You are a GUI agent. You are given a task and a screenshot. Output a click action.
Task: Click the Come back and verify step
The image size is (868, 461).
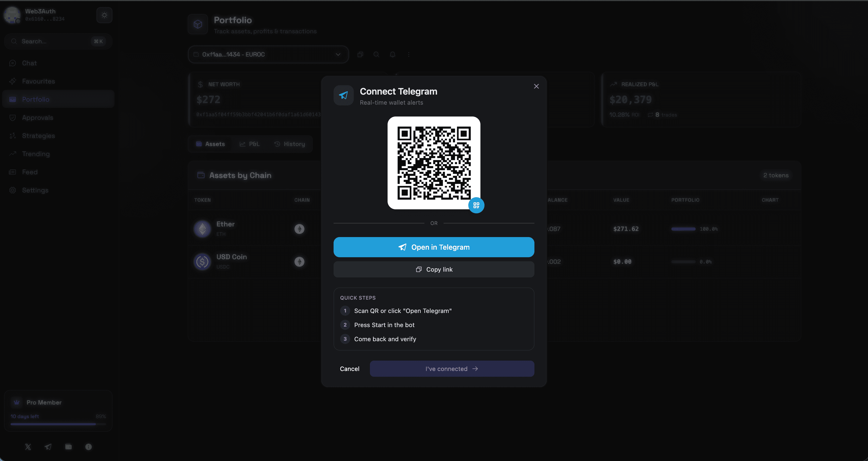(385, 339)
